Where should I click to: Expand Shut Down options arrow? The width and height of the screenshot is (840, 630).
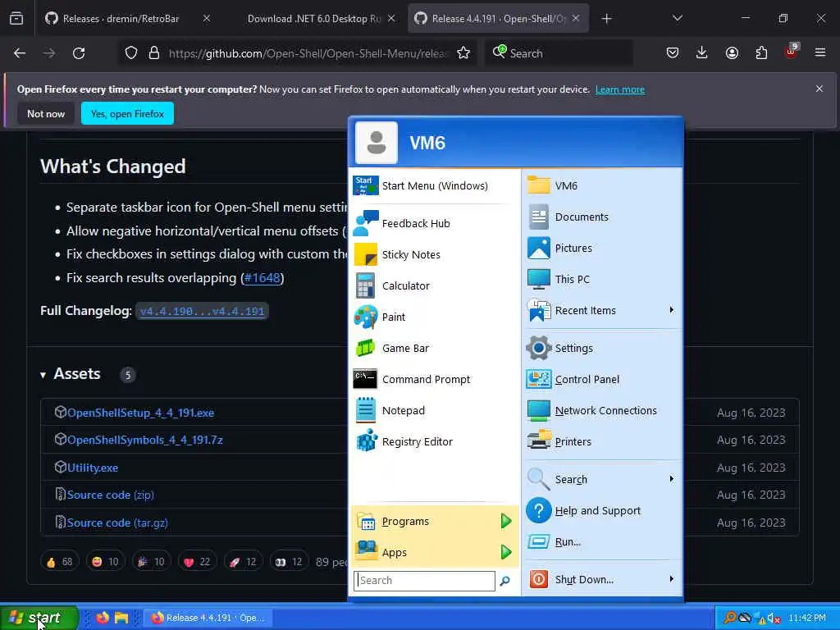[x=671, y=579]
